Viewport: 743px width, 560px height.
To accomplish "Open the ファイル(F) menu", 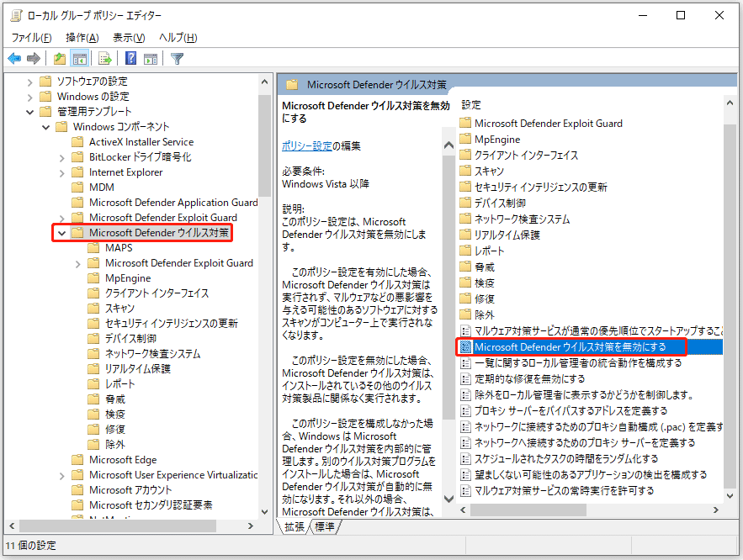I will click(31, 38).
